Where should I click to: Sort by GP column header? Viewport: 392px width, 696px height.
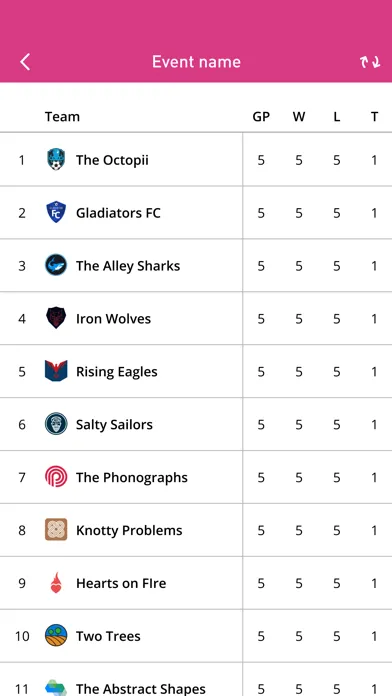[261, 117]
